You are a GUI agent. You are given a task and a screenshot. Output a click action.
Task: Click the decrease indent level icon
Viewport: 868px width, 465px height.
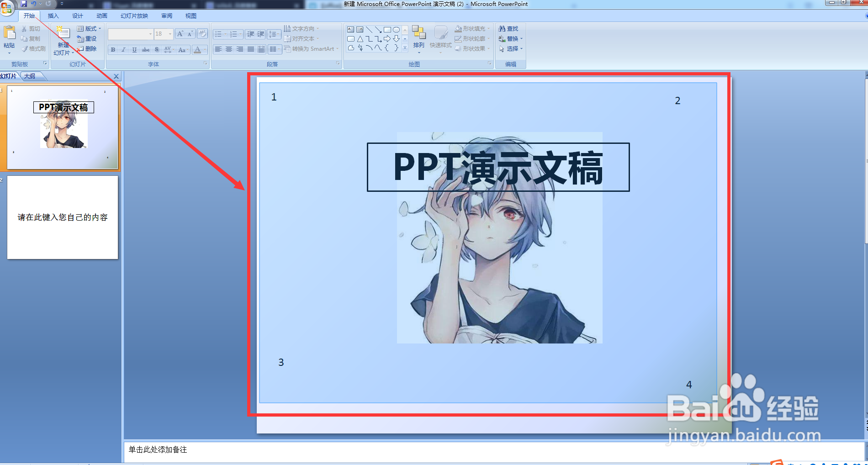click(250, 34)
